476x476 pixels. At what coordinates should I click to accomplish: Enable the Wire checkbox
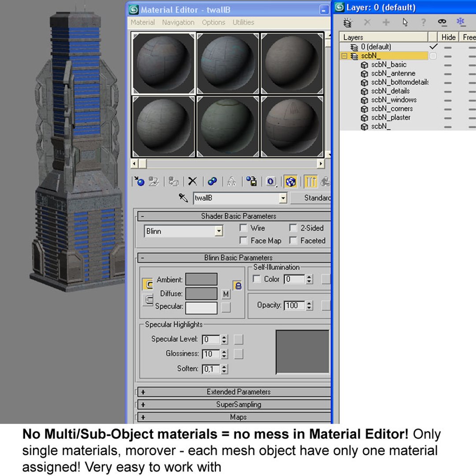pos(243,228)
